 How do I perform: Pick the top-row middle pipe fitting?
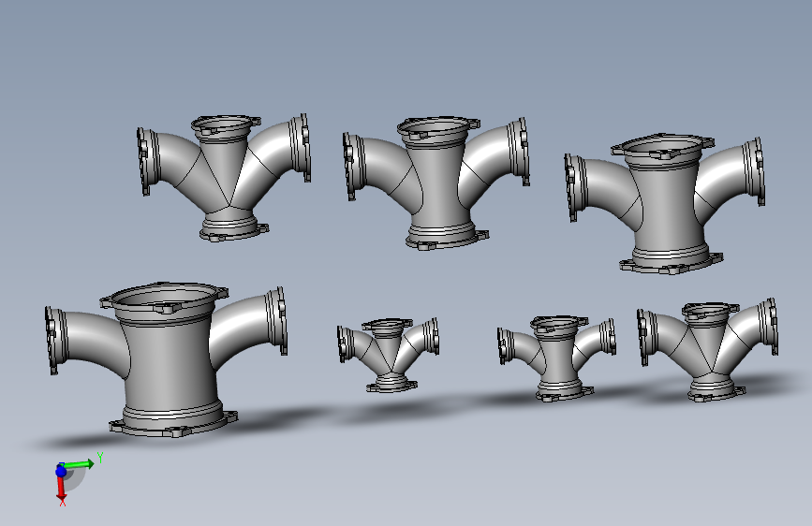pos(437,183)
